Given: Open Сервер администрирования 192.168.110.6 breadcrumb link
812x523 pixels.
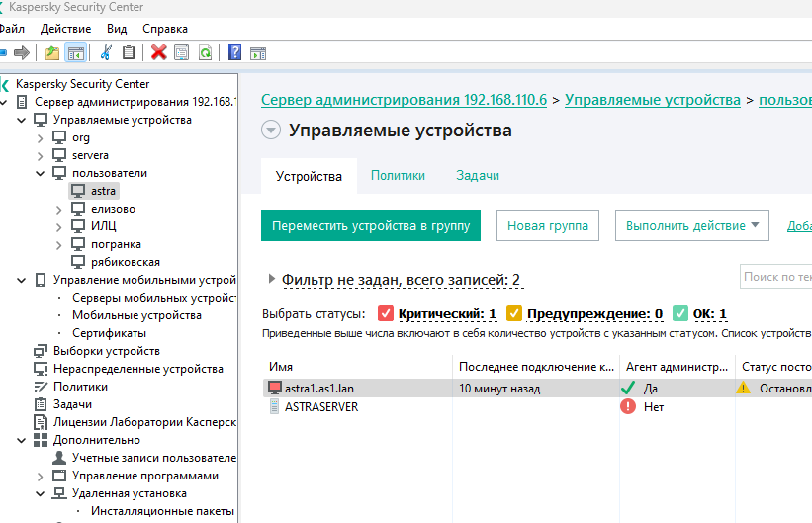Looking at the screenshot, I should (404, 100).
